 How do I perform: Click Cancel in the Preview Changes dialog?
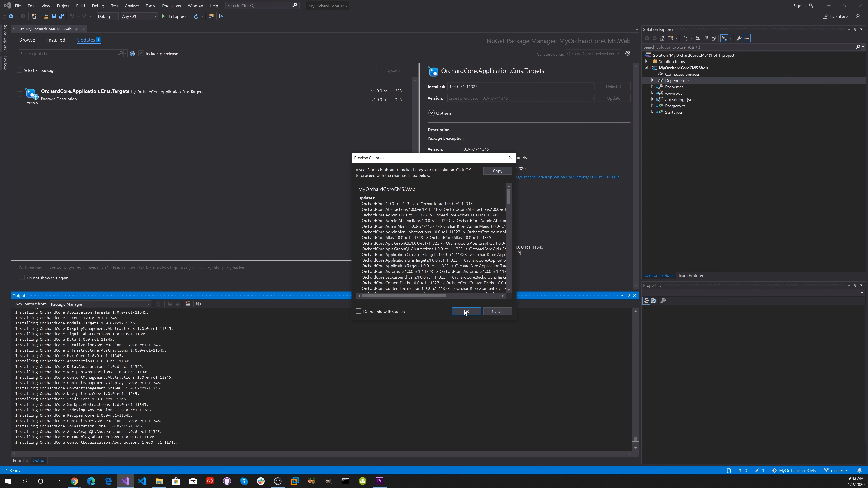pyautogui.click(x=497, y=311)
